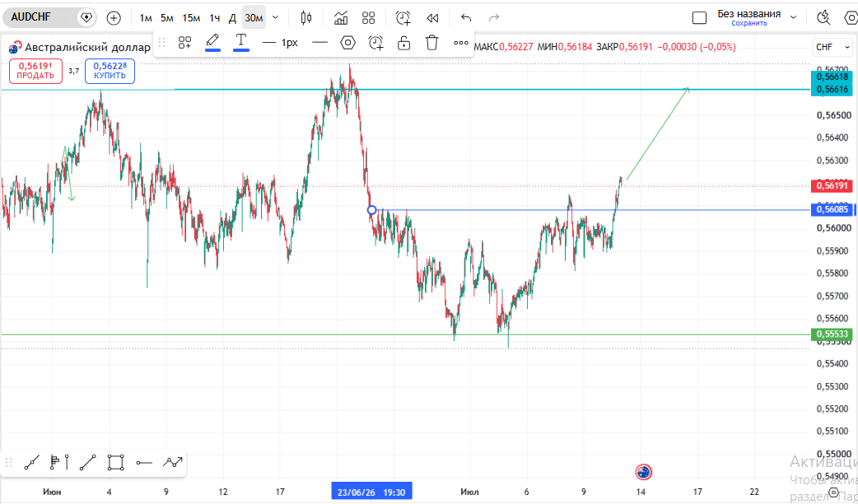Viewport: 858px width, 504px height.
Task: Select the rectangle drawing tool
Action: coord(115,463)
